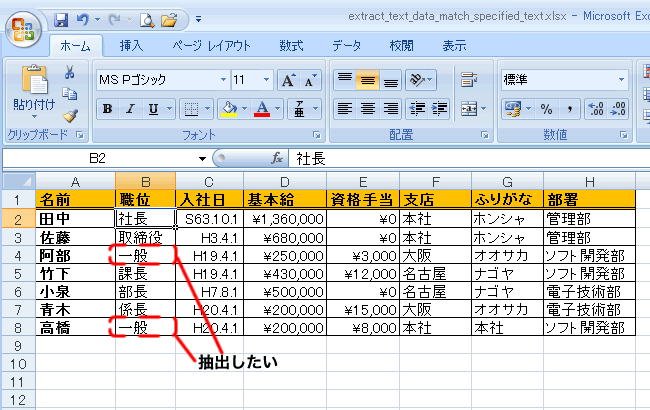
Task: Open the font size 11 dropdown
Action: (x=267, y=80)
